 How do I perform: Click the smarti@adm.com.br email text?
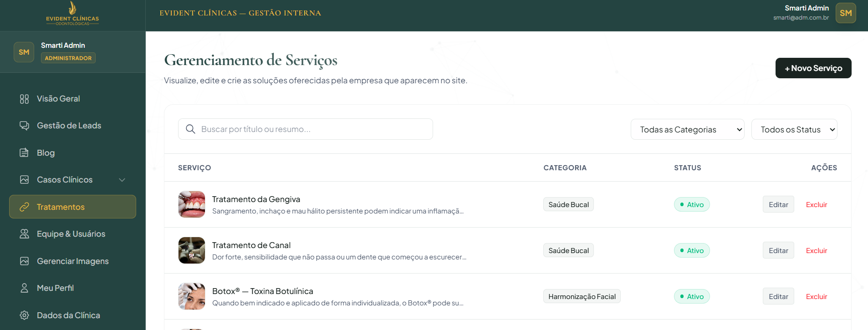tap(801, 18)
